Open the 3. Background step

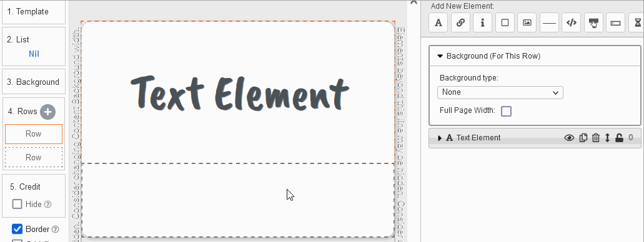pyautogui.click(x=34, y=82)
